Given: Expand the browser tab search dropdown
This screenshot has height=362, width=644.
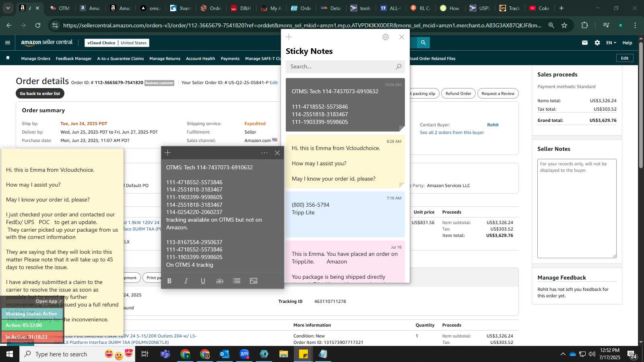Looking at the screenshot, I should (x=8, y=8).
